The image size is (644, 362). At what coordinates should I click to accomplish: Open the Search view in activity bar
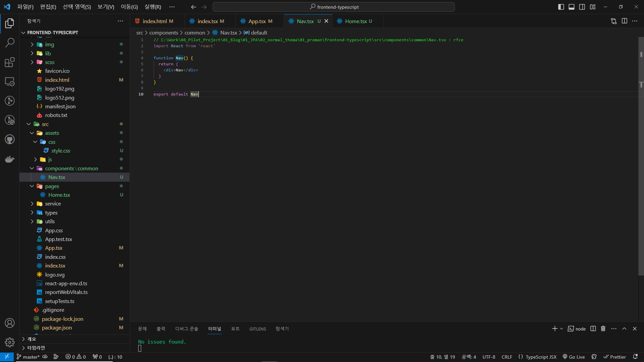coord(10,43)
